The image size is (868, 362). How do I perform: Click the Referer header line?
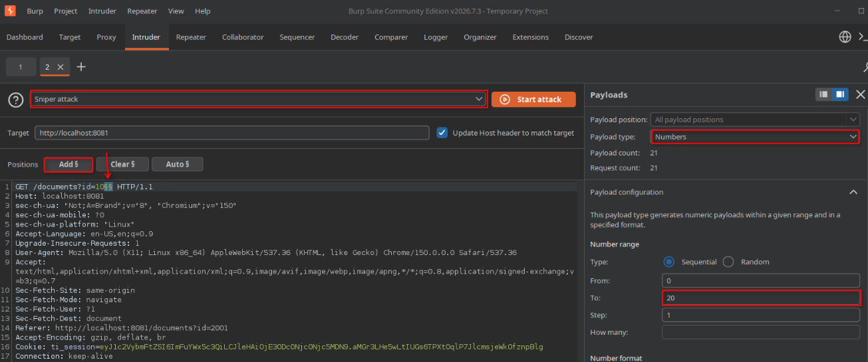pyautogui.click(x=122, y=328)
